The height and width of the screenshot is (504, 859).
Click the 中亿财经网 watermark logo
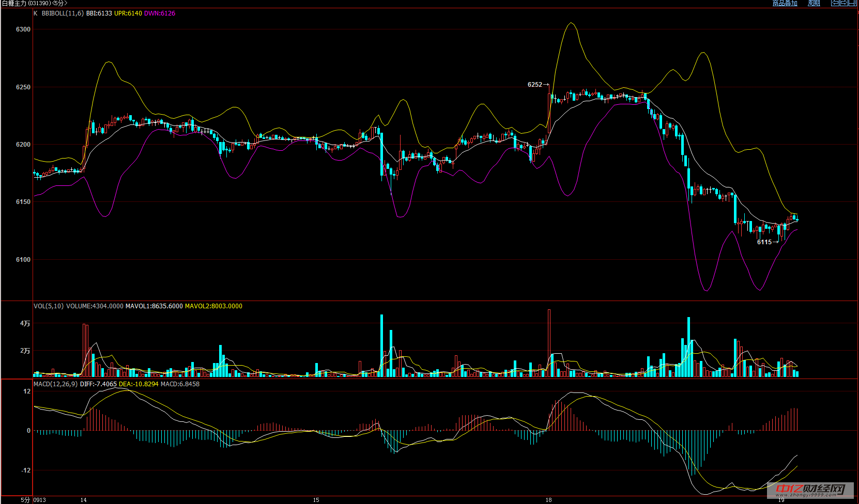pos(810,489)
